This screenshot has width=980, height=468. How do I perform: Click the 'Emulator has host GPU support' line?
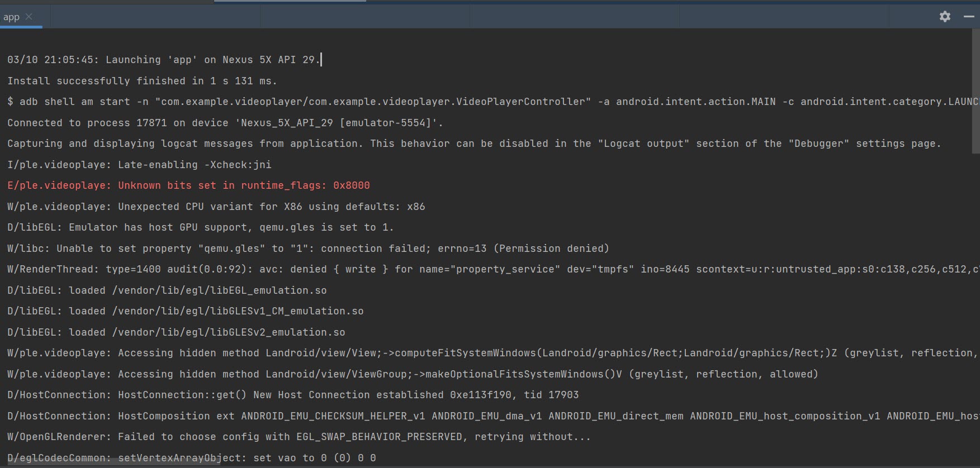200,227
